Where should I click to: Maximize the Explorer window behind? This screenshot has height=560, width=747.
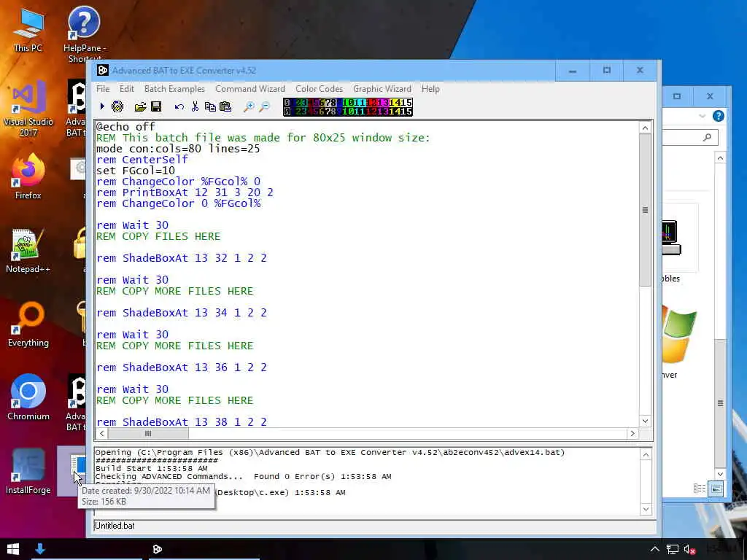click(x=677, y=96)
